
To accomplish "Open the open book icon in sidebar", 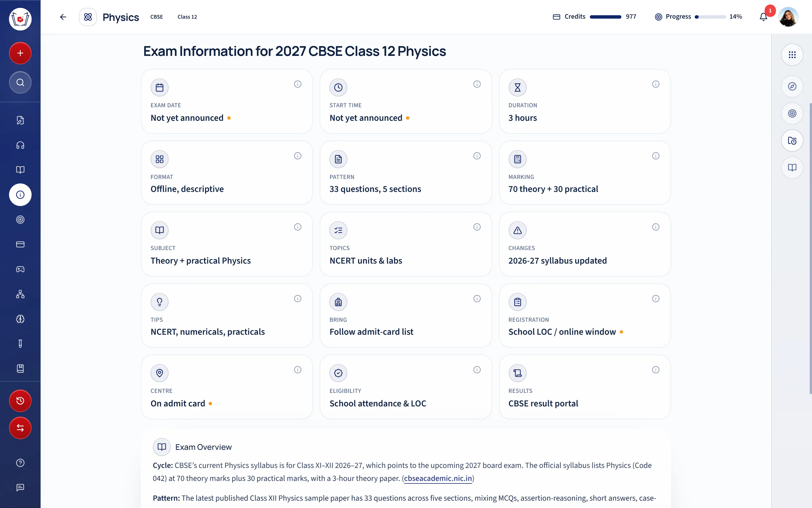I will [x=20, y=170].
